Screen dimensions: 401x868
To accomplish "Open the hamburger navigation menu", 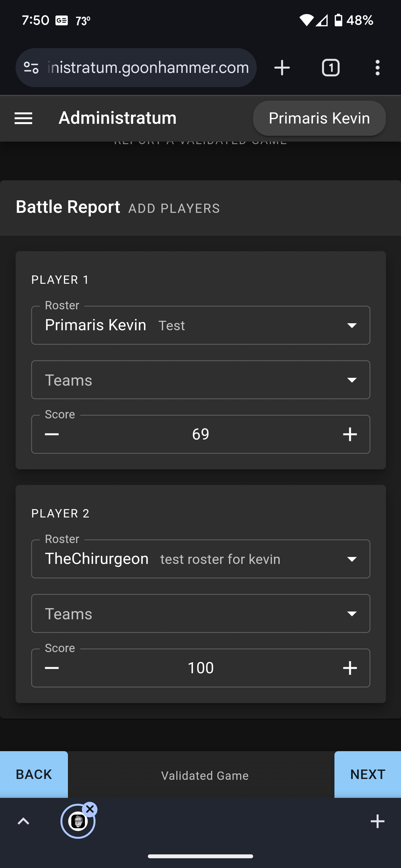I will (23, 118).
